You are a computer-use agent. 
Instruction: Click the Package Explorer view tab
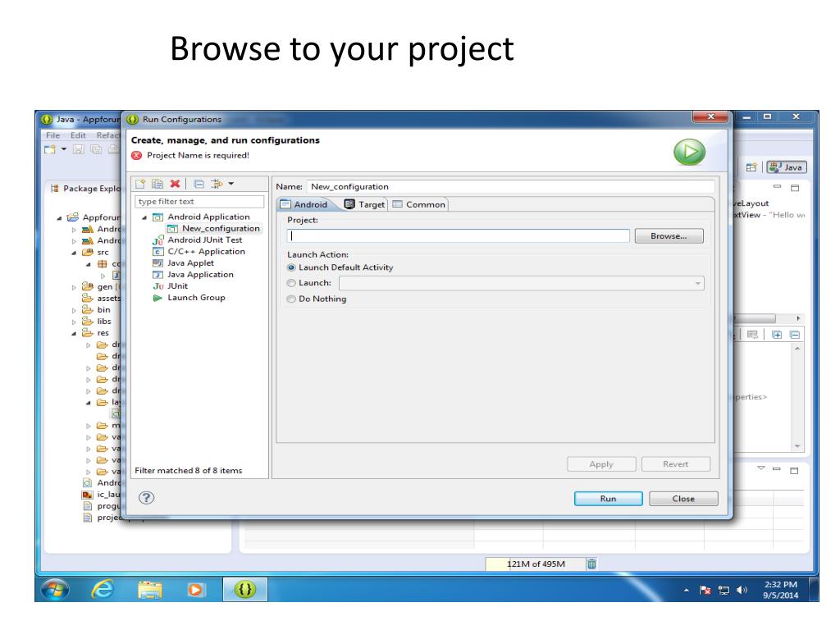[x=85, y=188]
